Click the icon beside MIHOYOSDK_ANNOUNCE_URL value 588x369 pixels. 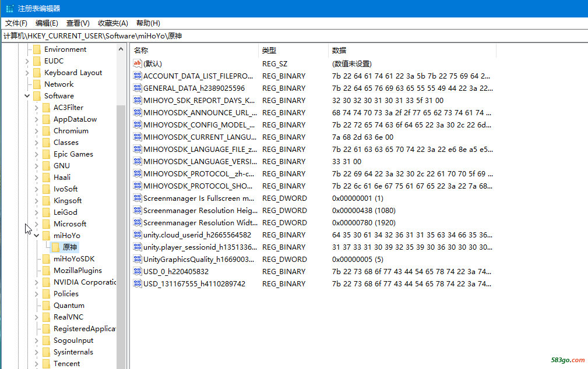138,112
